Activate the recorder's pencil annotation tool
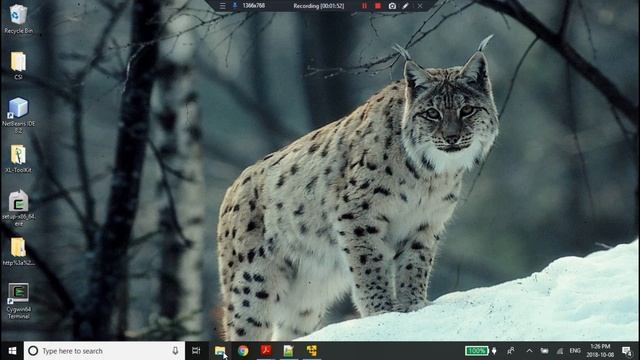The width and height of the screenshot is (640, 360). pyautogui.click(x=405, y=6)
